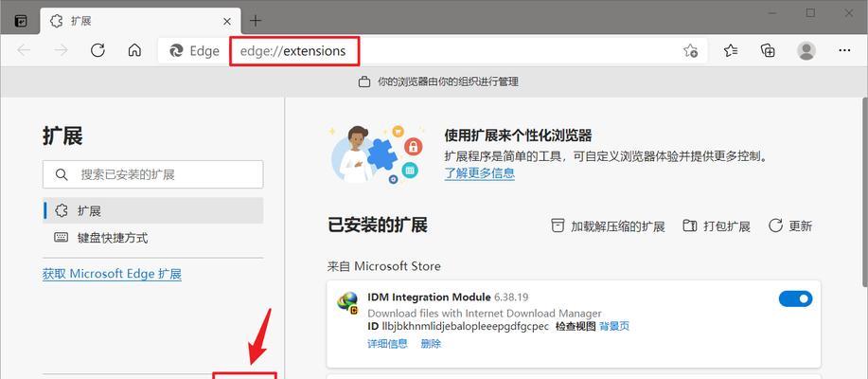Click 打包扩展 button
This screenshot has width=868, height=379.
point(717,226)
